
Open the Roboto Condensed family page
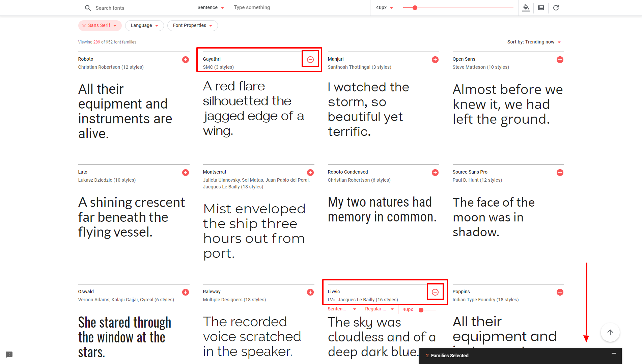click(x=348, y=172)
